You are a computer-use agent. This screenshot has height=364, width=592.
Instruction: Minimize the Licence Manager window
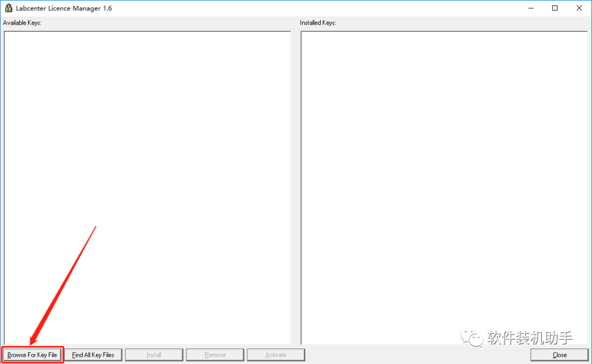[531, 8]
